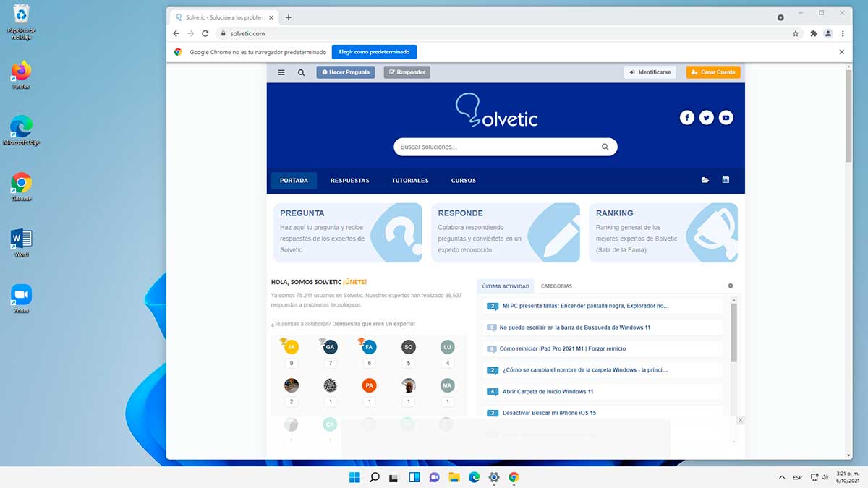This screenshot has height=488, width=868.
Task: Open Settings gear on the taskbar
Action: (x=494, y=477)
